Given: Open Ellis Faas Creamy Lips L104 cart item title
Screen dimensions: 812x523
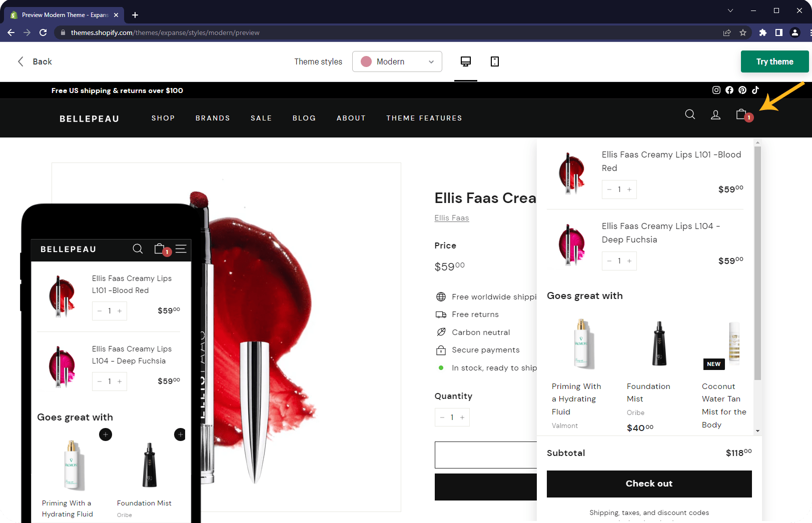Looking at the screenshot, I should 661,232.
